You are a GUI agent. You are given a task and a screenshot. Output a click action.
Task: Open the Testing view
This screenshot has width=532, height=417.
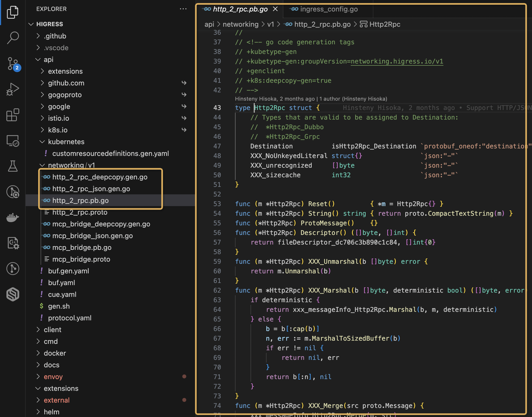coord(13,166)
